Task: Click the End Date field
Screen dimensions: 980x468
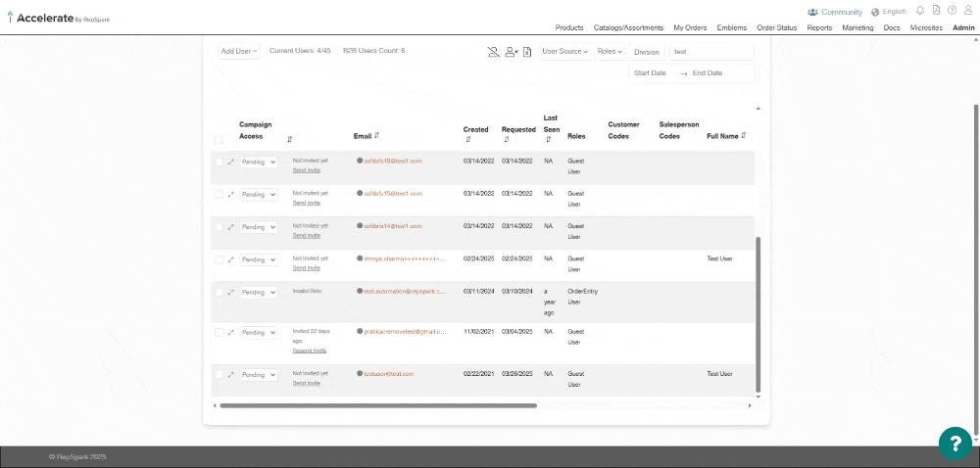Action: [708, 73]
